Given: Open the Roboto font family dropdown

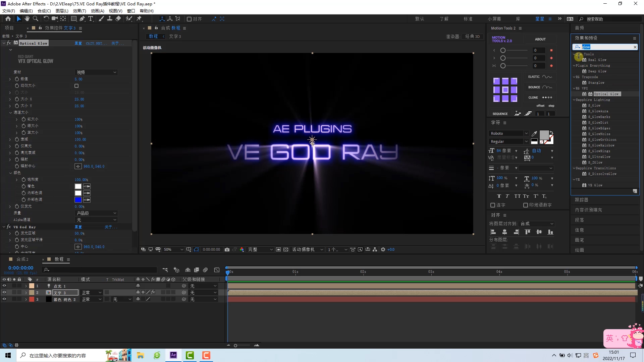Looking at the screenshot, I should point(509,133).
